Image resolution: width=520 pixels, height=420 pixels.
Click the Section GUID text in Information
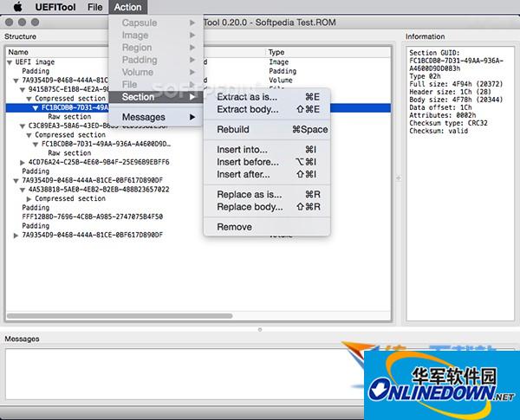(x=456, y=61)
